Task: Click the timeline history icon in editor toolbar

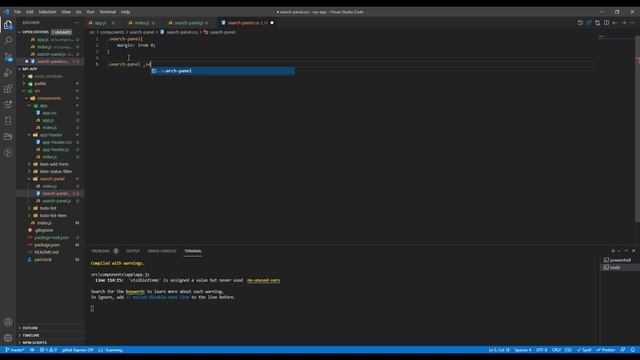Action: [x=580, y=23]
